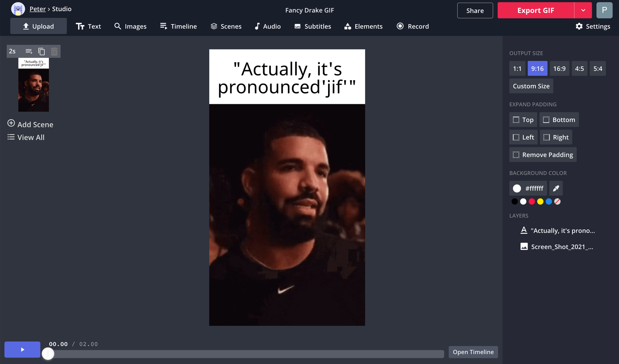Select the 1:1 output size
The height and width of the screenshot is (364, 619).
(x=517, y=69)
